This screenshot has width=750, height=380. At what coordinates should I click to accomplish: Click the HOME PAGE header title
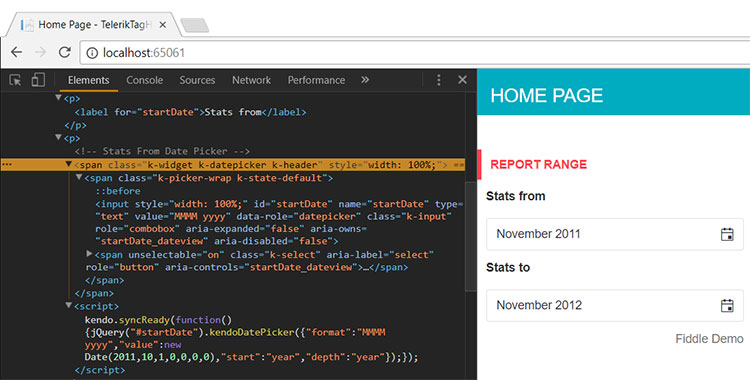pos(547,96)
